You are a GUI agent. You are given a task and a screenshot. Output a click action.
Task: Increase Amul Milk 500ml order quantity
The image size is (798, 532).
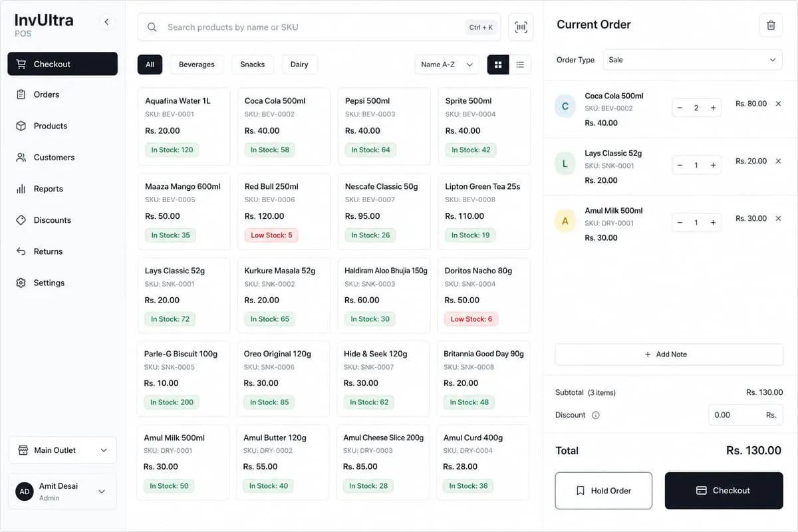click(x=713, y=223)
